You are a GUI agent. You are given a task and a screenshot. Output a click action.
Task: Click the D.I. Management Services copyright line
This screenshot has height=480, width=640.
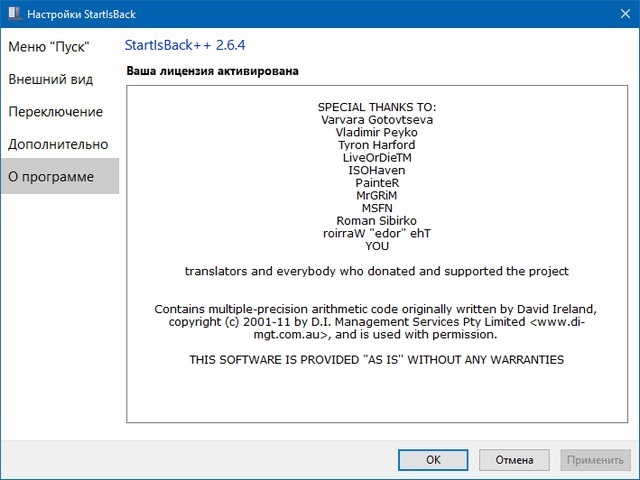377,322
